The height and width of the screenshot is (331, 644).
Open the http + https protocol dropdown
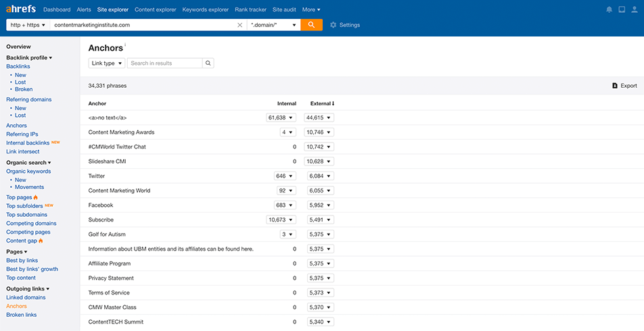28,25
